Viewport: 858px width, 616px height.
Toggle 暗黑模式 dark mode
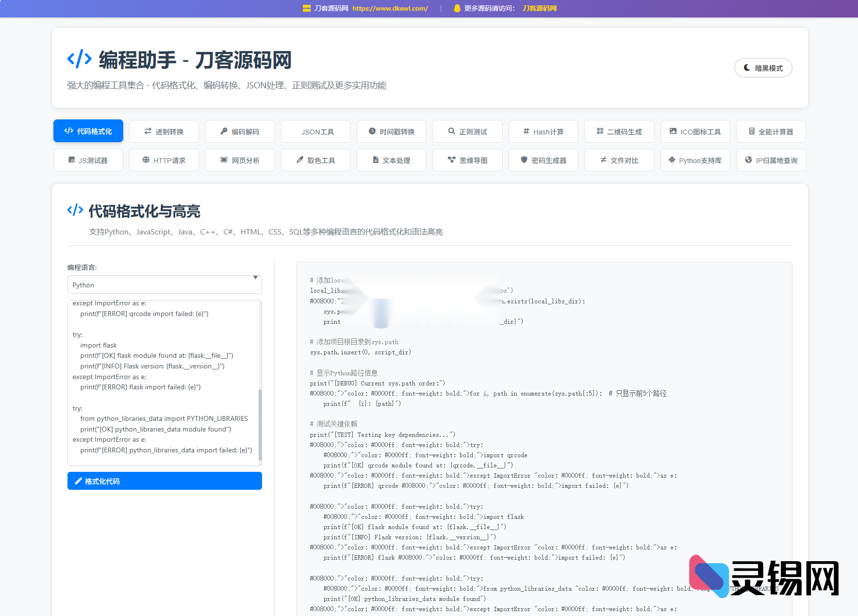pyautogui.click(x=763, y=67)
